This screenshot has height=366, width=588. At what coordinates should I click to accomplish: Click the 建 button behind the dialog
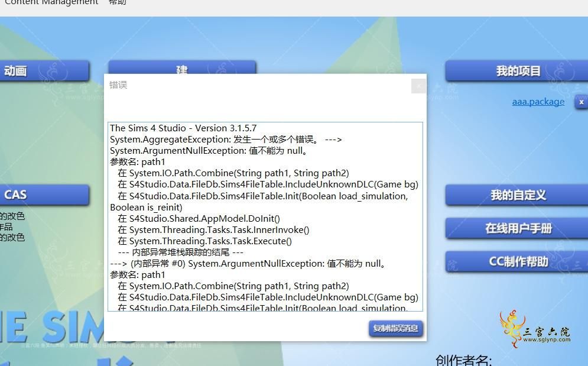[x=182, y=67]
